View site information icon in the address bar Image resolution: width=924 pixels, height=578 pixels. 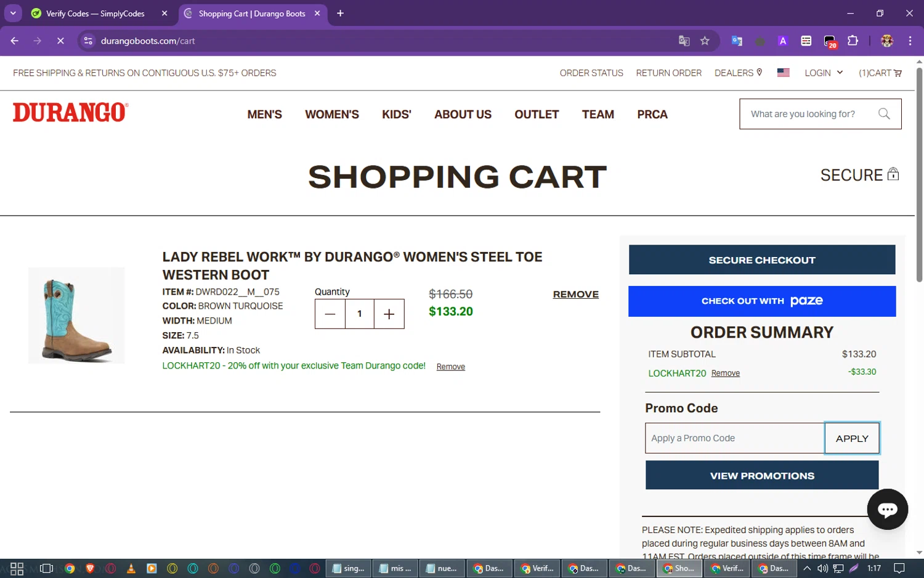88,41
